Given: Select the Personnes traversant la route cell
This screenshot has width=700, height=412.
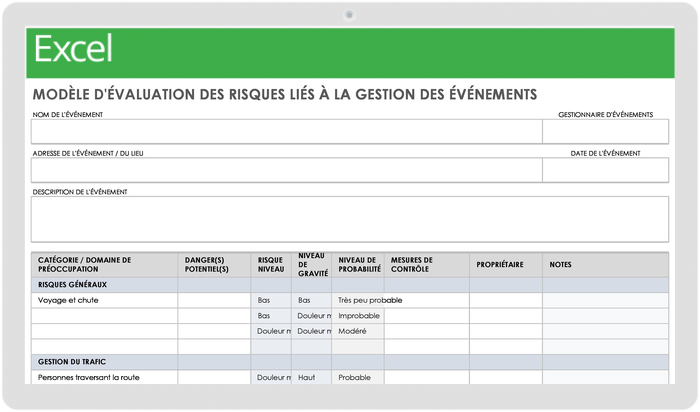Looking at the screenshot, I should point(104,377).
